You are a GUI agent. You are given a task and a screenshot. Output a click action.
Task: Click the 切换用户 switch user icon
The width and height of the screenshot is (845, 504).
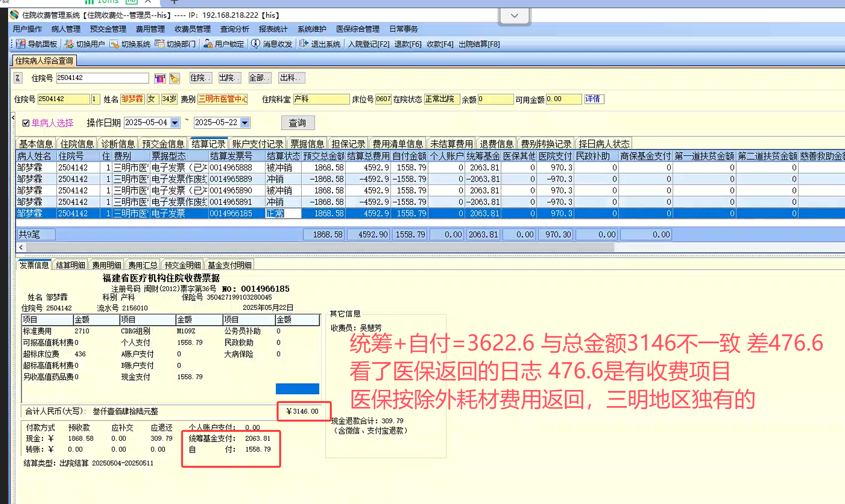pos(69,44)
